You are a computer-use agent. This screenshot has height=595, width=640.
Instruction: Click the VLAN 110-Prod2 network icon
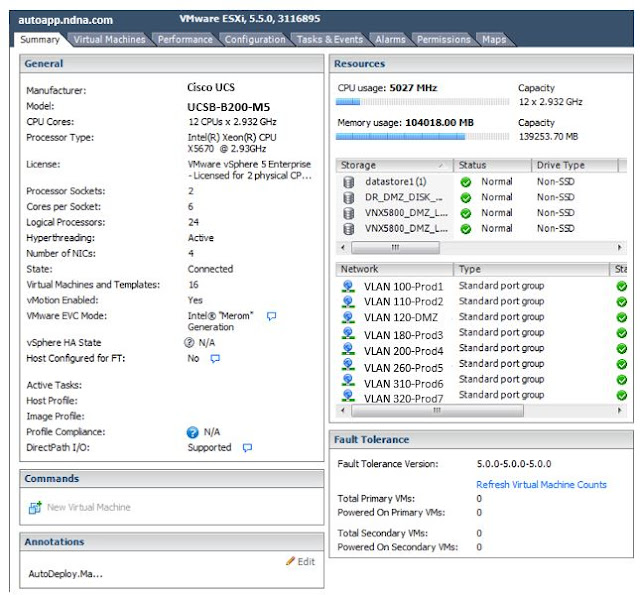pos(348,302)
